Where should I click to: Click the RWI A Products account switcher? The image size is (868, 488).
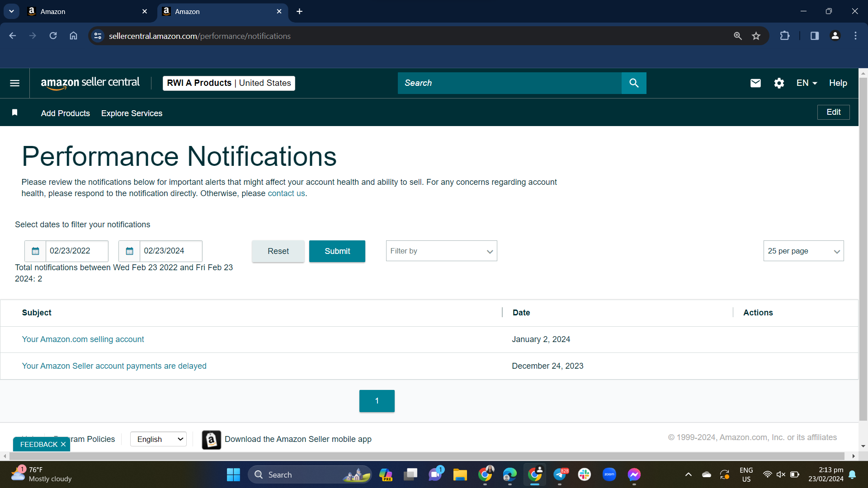coord(229,83)
